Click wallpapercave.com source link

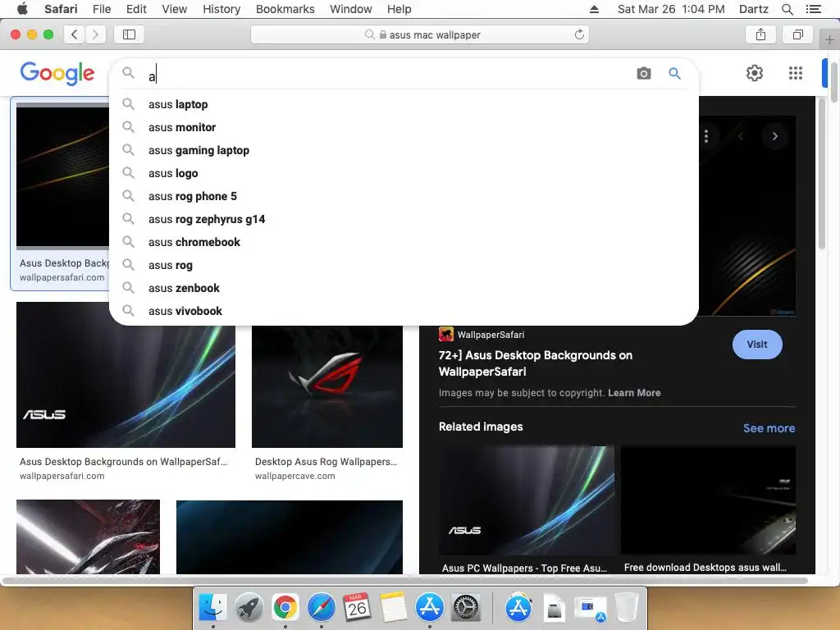[x=294, y=476]
